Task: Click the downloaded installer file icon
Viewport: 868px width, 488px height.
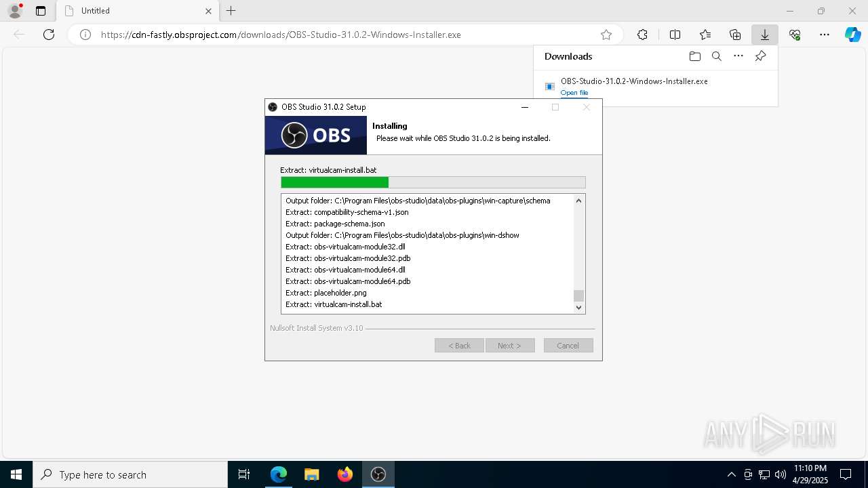Action: click(x=550, y=87)
